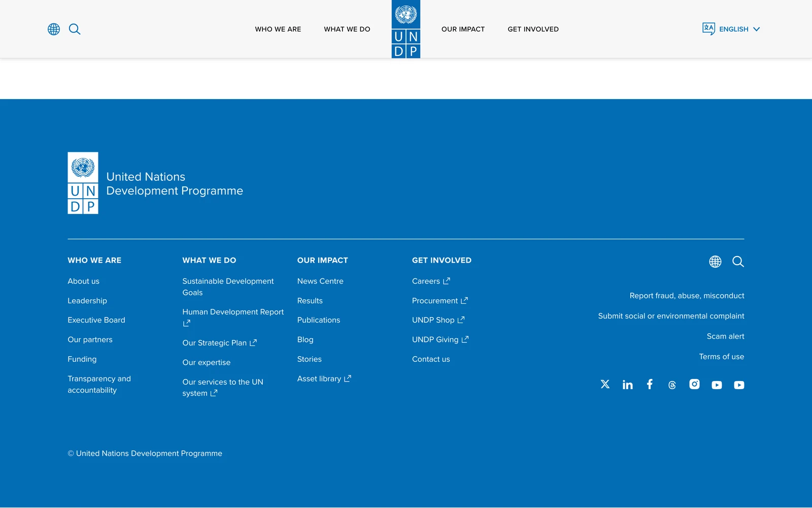812x508 pixels.
Task: Open Transparency and accountability link
Action: pyautogui.click(x=99, y=385)
